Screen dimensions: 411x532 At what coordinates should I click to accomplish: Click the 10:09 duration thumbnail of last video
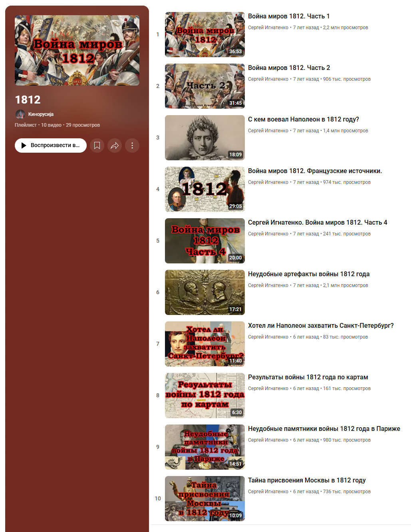coord(205,498)
